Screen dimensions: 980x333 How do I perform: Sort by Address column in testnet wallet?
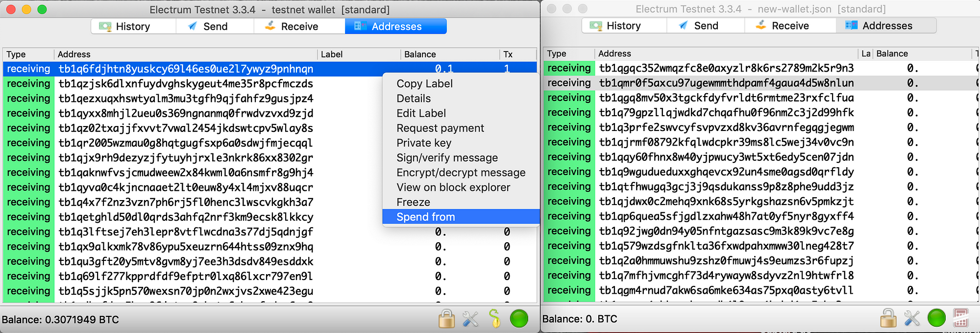(x=185, y=54)
